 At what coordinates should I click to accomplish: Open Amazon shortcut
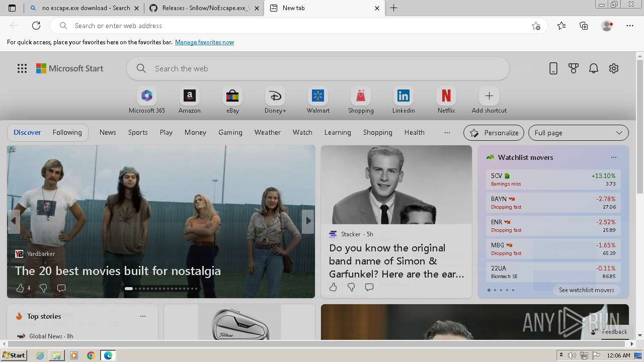(x=190, y=100)
